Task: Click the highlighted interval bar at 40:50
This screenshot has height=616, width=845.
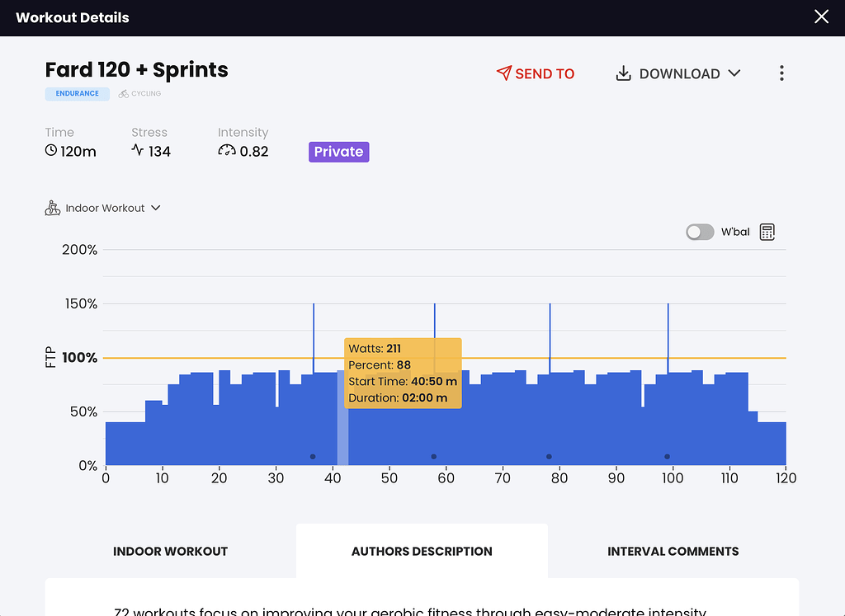Action: [342, 429]
